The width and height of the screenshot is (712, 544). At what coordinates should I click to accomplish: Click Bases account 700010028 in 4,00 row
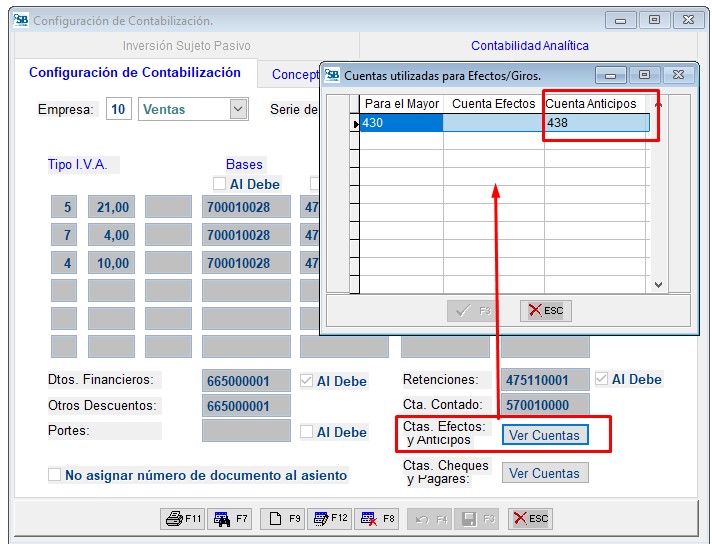point(246,235)
